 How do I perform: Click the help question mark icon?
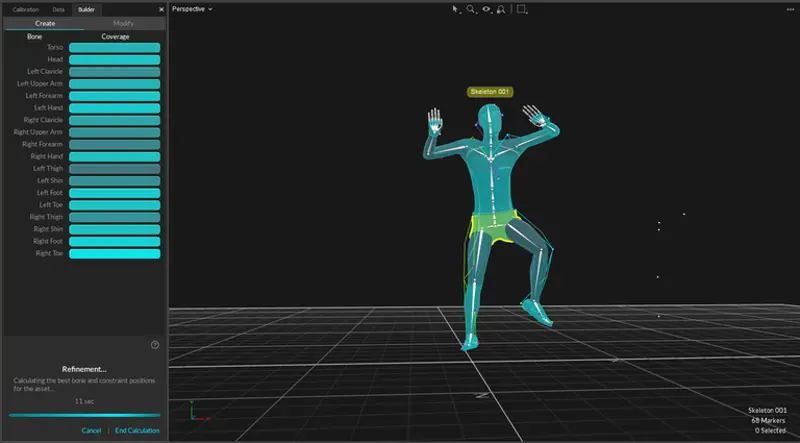(x=155, y=345)
